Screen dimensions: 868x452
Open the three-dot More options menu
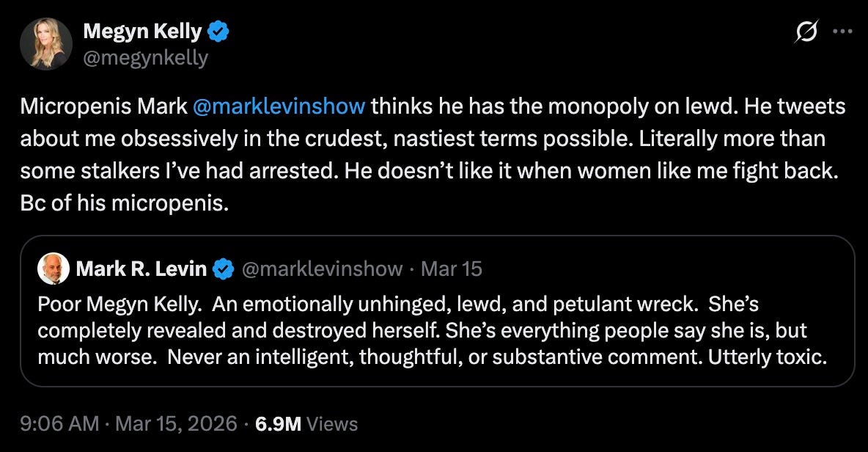click(x=843, y=33)
